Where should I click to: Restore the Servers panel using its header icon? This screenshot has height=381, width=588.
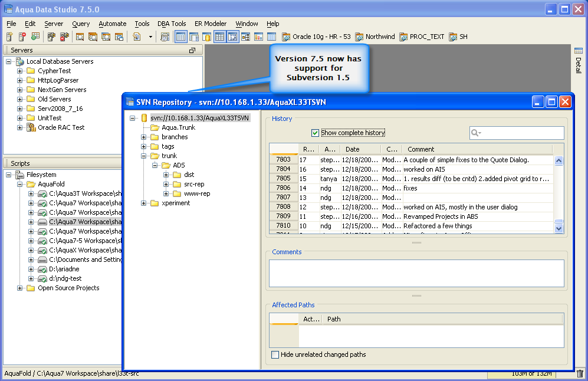(x=192, y=50)
